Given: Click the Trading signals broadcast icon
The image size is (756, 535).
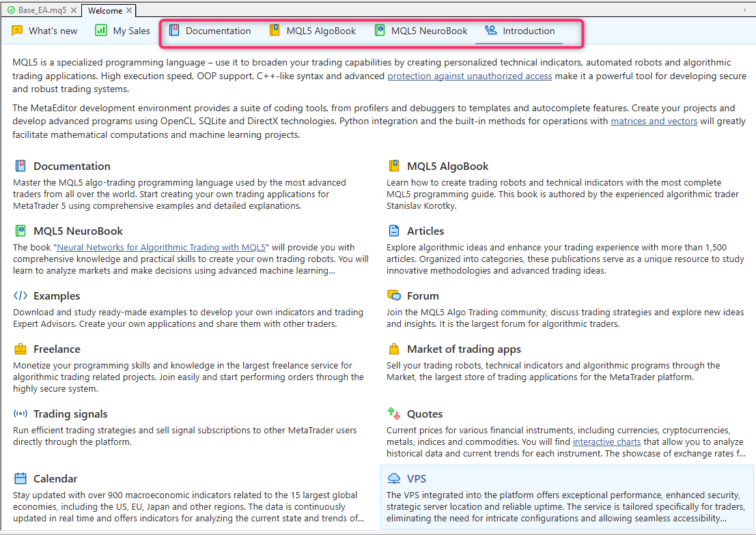Looking at the screenshot, I should tap(20, 414).
